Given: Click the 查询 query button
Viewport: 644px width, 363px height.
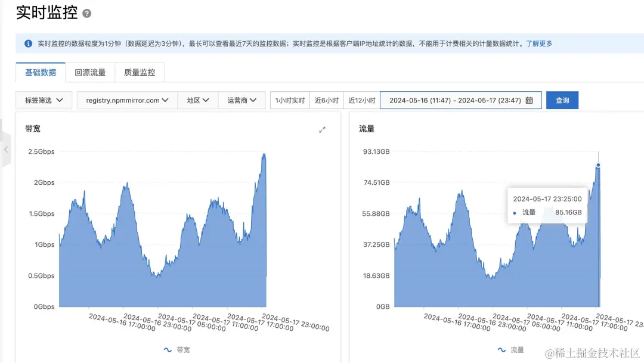Looking at the screenshot, I should [x=561, y=100].
